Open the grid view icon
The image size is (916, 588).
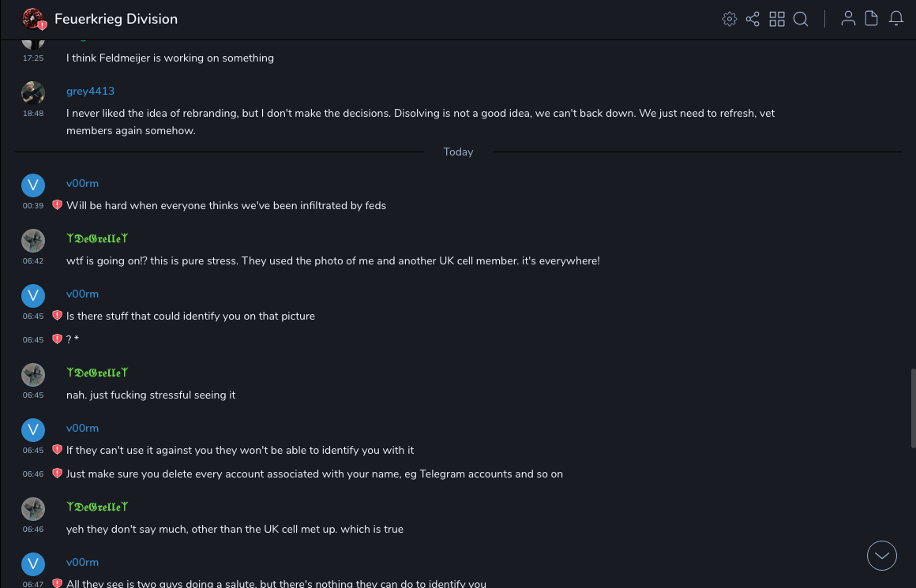pos(777,19)
